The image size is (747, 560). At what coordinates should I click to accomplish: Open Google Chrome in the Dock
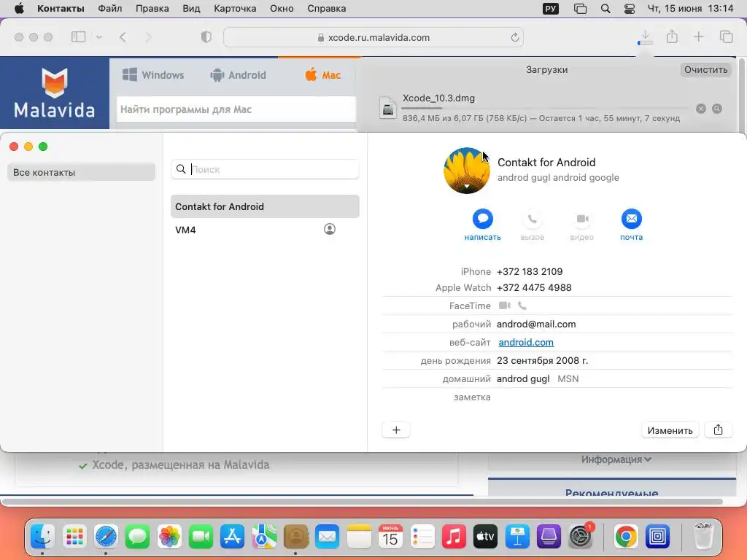coord(626,537)
